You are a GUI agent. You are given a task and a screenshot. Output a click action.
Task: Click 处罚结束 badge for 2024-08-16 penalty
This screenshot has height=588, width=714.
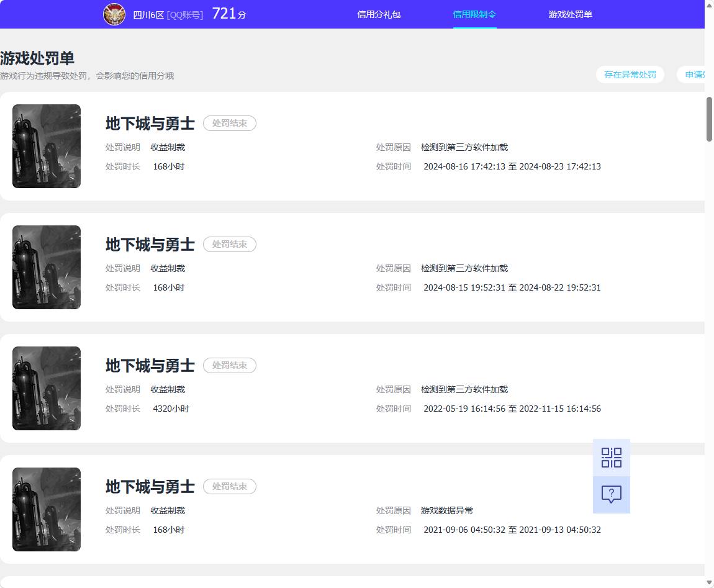click(230, 124)
